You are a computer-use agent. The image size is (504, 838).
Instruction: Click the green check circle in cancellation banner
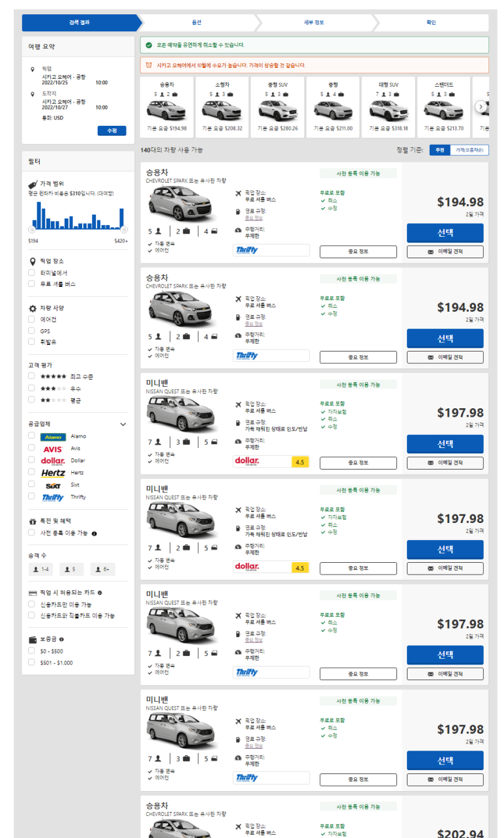149,45
